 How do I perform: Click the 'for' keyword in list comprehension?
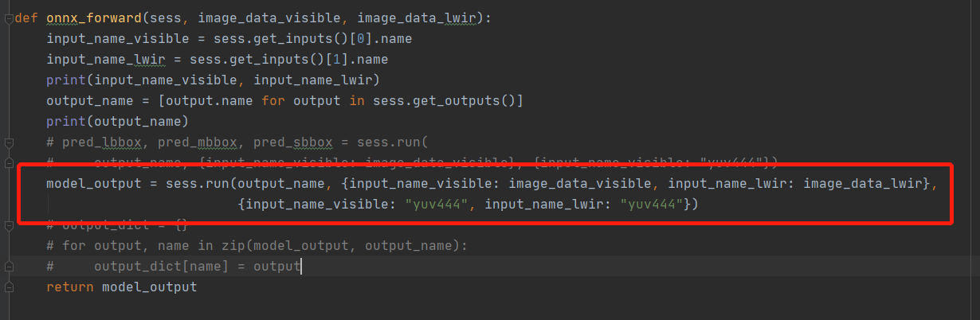(x=273, y=100)
